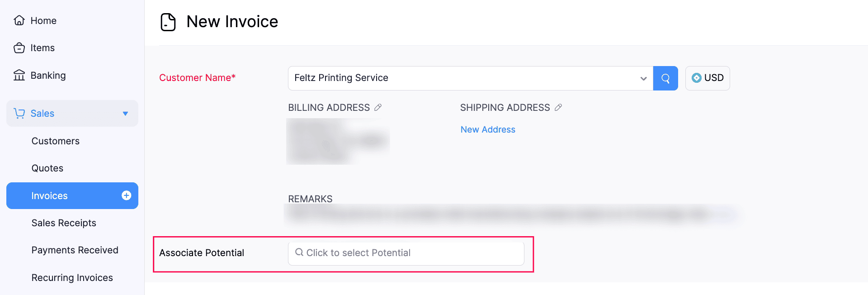Open Customers in the sidebar

tap(56, 141)
